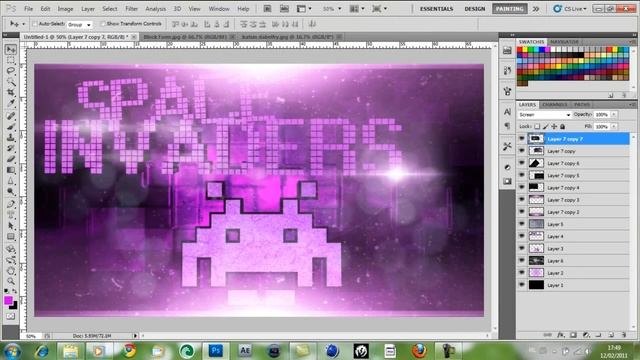Select the Path Selection tool
640x360 pixels.
(11, 225)
